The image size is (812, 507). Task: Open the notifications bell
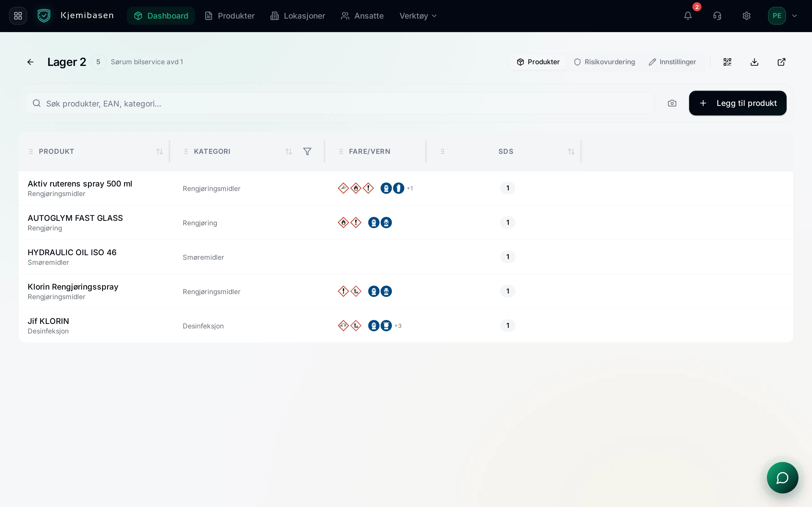pyautogui.click(x=688, y=16)
